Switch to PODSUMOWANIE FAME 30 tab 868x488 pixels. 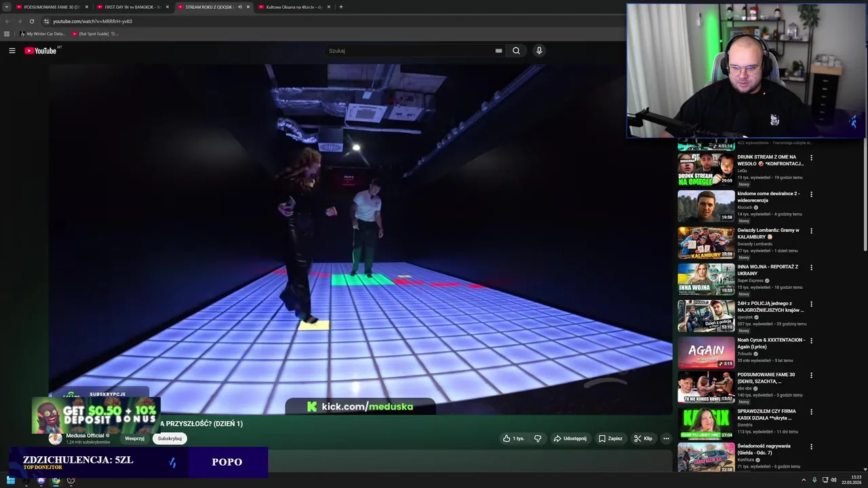coord(53,7)
